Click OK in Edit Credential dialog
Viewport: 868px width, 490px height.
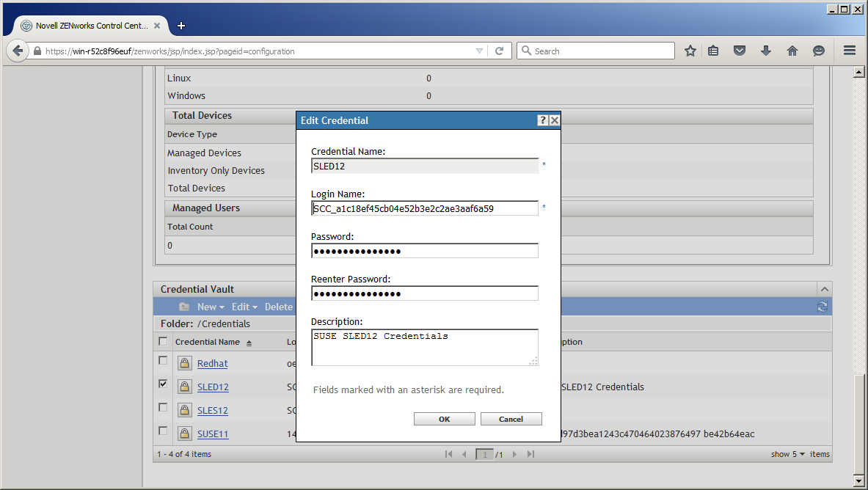coord(444,419)
